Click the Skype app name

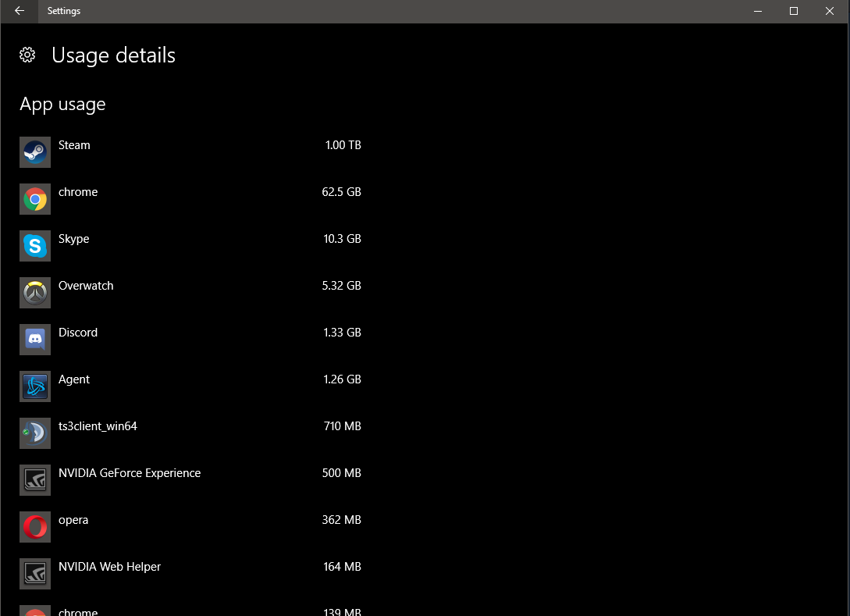click(73, 239)
